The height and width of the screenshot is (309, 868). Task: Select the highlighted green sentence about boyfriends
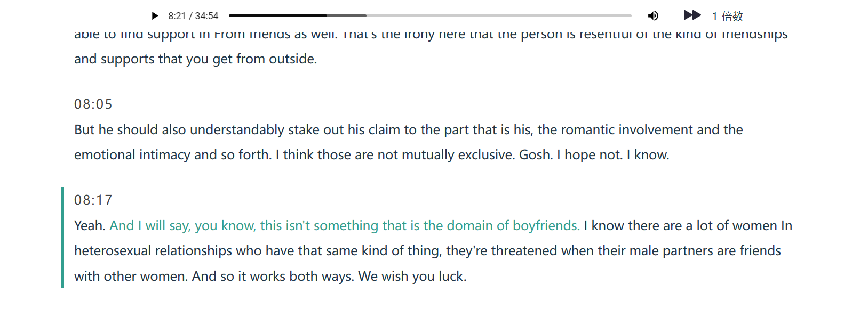coord(345,226)
